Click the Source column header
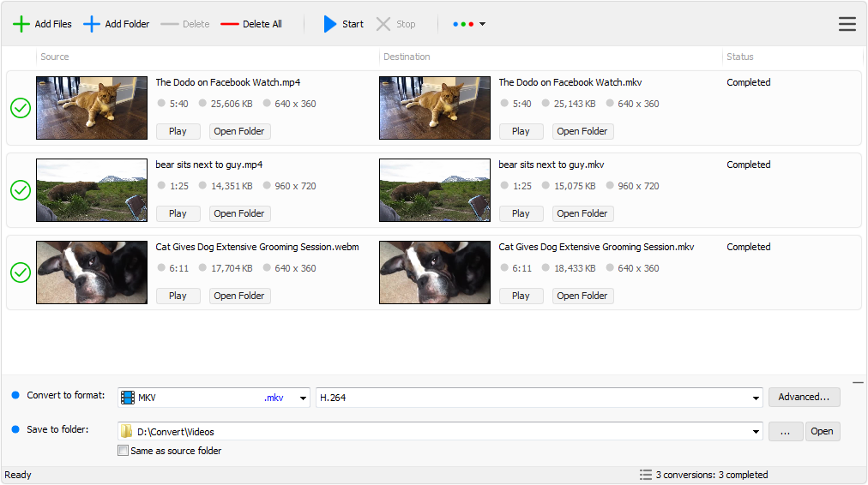This screenshot has height=485, width=868. [x=55, y=57]
